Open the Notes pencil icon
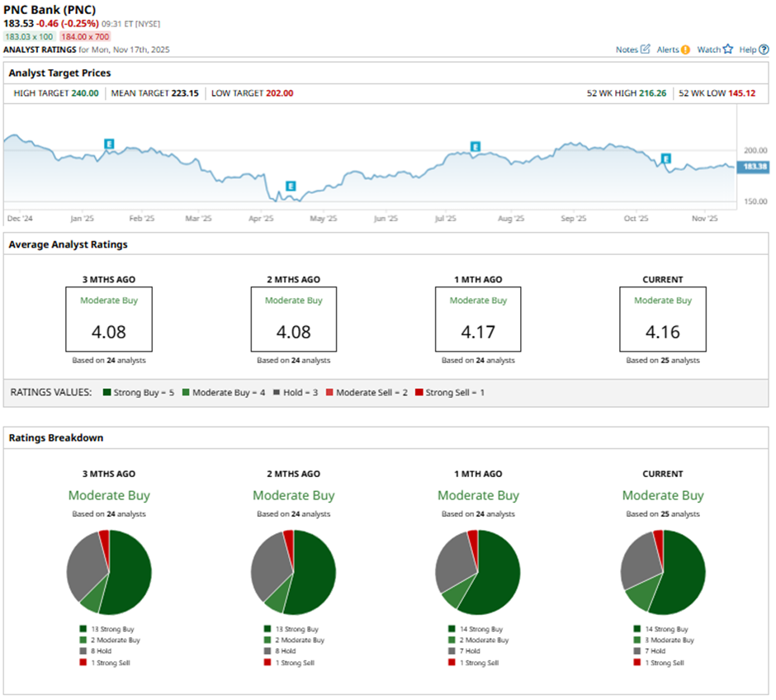The image size is (776, 700). [x=646, y=50]
